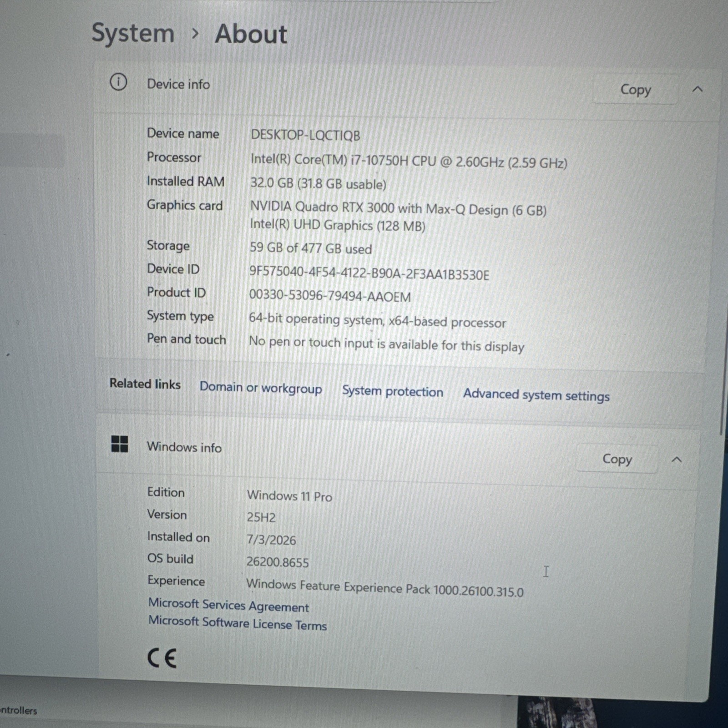
Task: Click the OS build value 26200.8655
Action: [278, 562]
